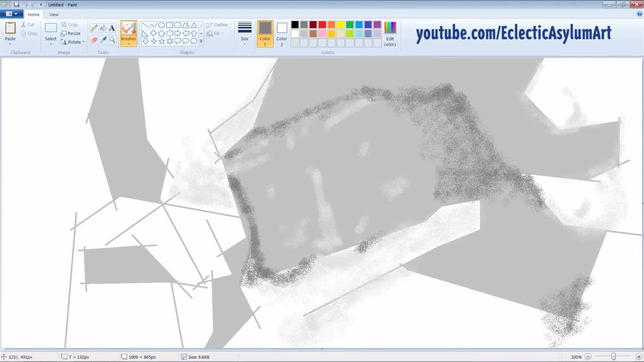Switch to the View tab
The image size is (644, 362).
click(54, 15)
